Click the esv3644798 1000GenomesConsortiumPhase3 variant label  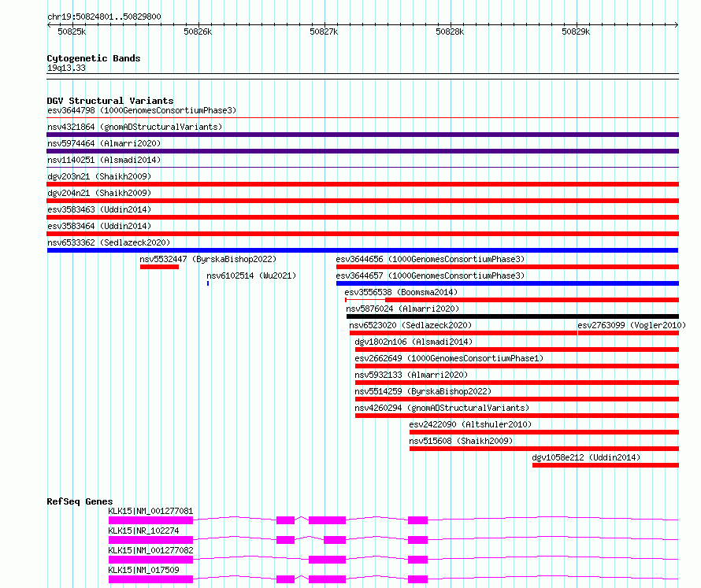[142, 110]
